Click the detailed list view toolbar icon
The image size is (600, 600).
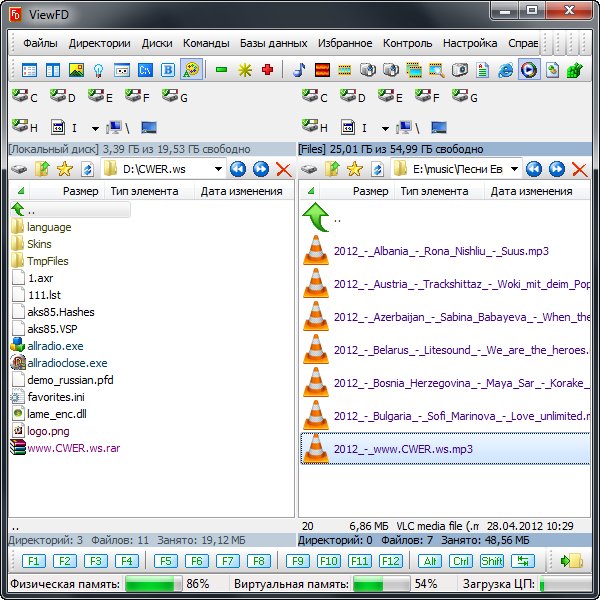pos(29,70)
